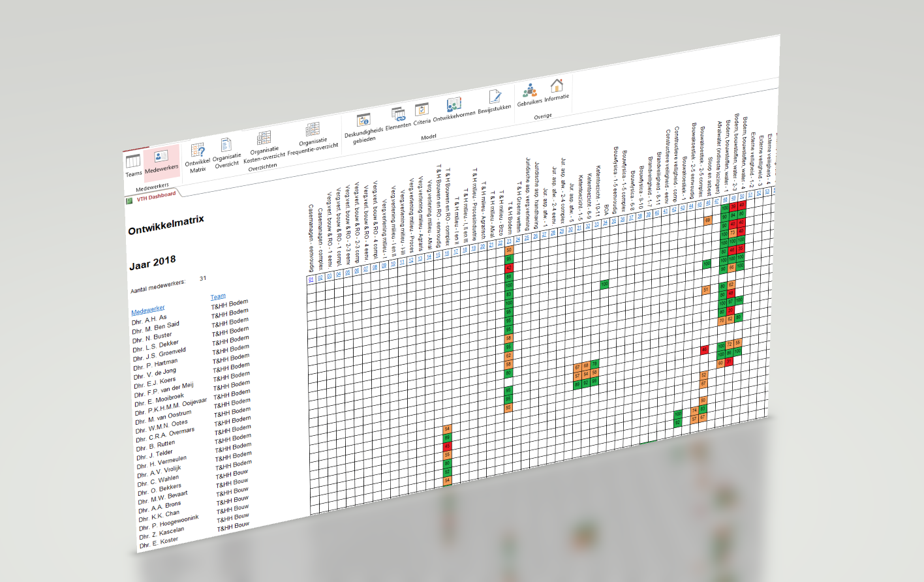Open the Medewerkers section icon
The image size is (924, 582).
point(160,157)
